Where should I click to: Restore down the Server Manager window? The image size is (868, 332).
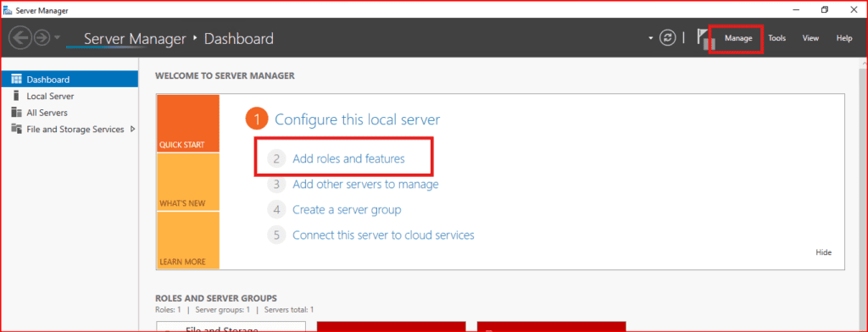point(825,10)
